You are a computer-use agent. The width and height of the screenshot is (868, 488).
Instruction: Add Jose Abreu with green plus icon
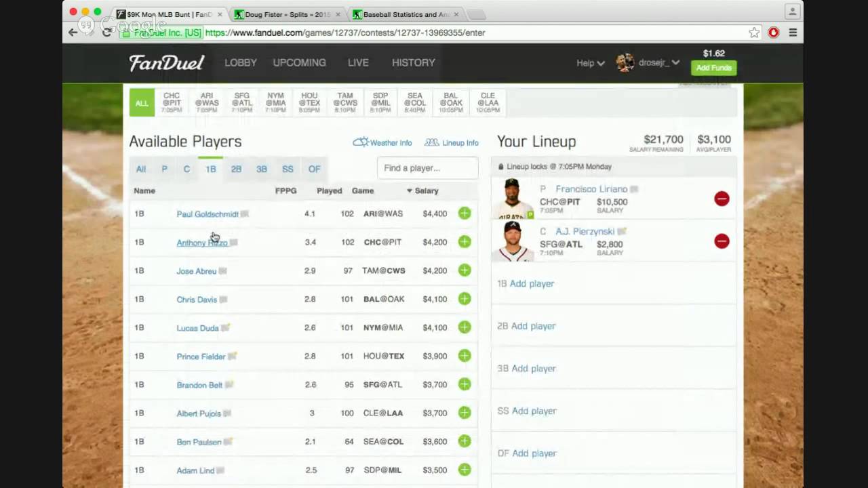465,270
